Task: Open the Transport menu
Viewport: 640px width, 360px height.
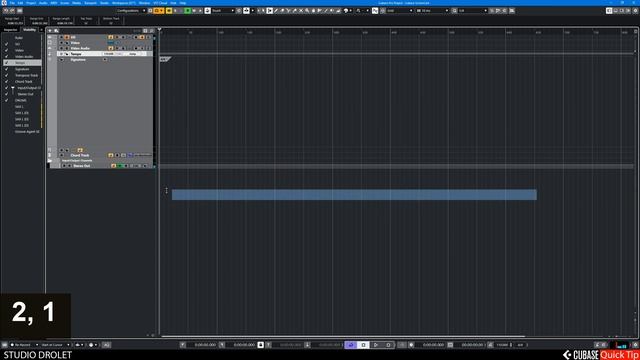Action: (91, 3)
